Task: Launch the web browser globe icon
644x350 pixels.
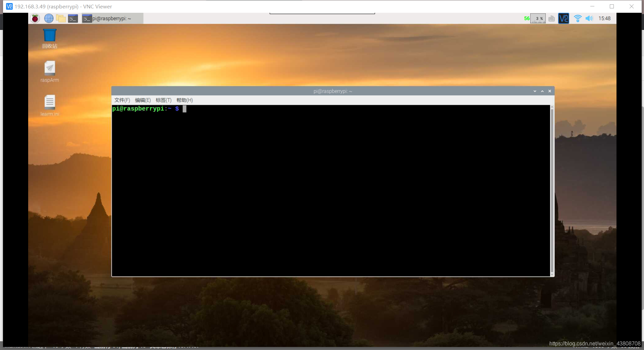Action: point(49,18)
